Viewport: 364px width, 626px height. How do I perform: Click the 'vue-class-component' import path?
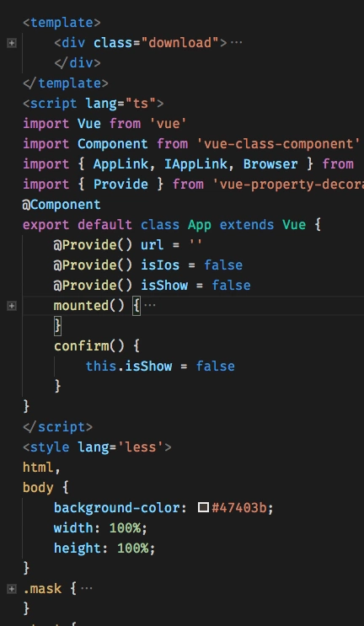point(278,144)
